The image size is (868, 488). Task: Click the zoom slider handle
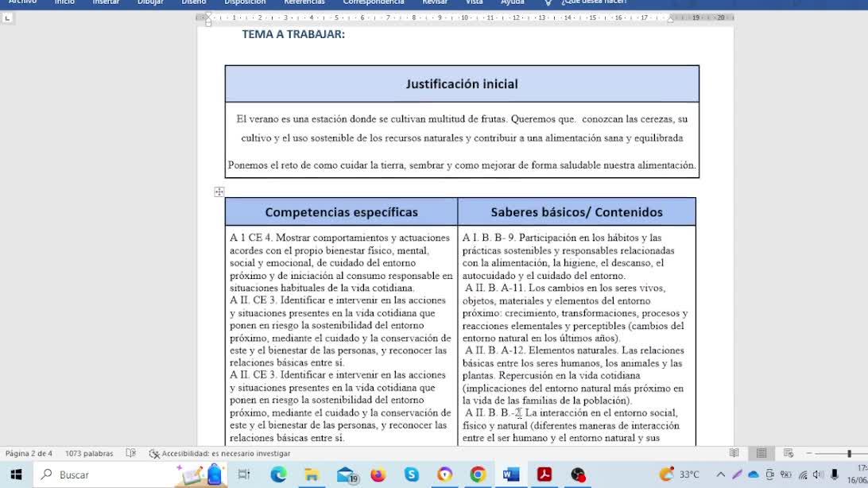click(849, 454)
